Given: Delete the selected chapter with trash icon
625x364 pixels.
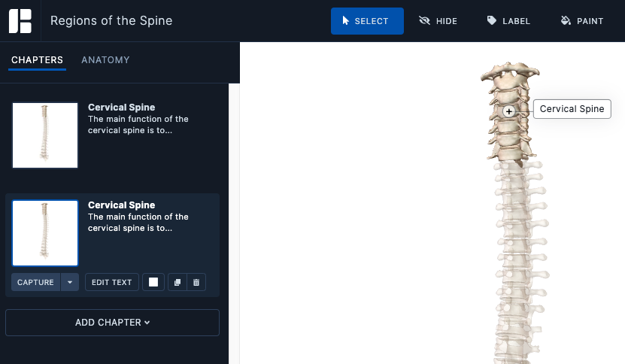Looking at the screenshot, I should click(x=196, y=282).
